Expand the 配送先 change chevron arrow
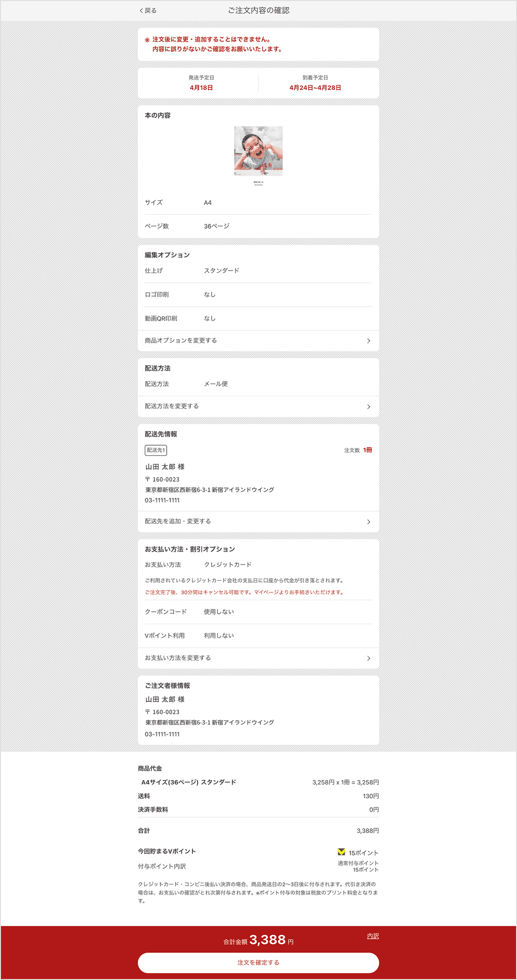Viewport: 517px width, 980px height. click(x=368, y=522)
